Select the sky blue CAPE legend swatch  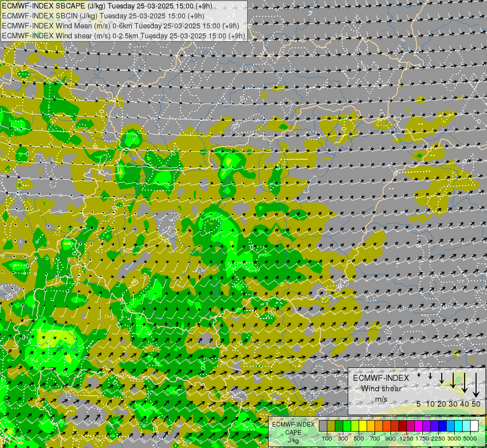pyautogui.click(x=450, y=426)
